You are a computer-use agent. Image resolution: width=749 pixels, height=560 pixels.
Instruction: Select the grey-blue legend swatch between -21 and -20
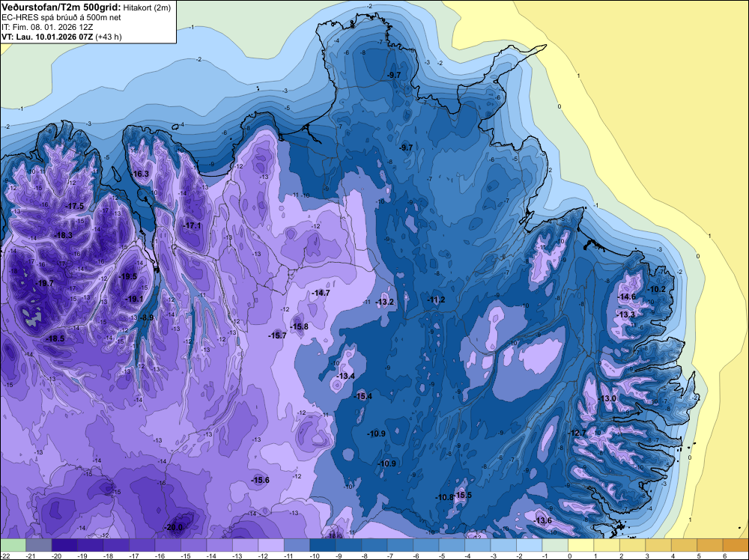(x=39, y=545)
